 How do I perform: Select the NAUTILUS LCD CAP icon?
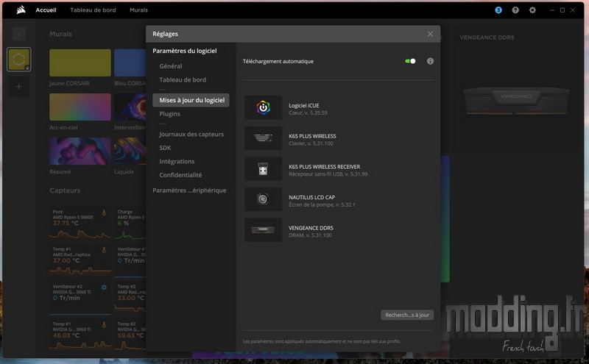point(263,199)
